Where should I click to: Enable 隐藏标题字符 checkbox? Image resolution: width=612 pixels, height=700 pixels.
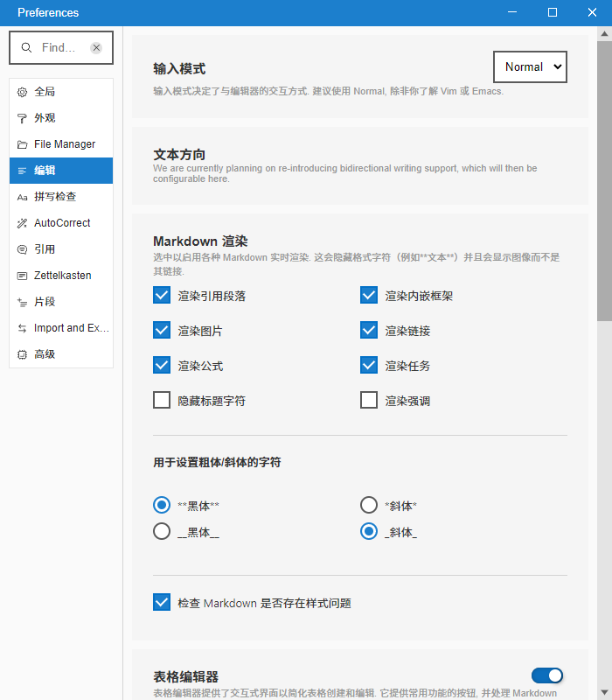coord(162,401)
